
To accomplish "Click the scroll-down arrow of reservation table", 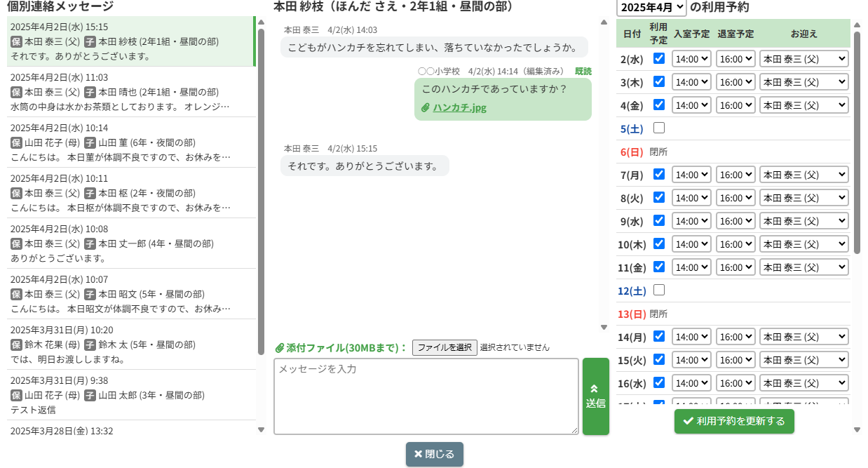I will coord(857,429).
